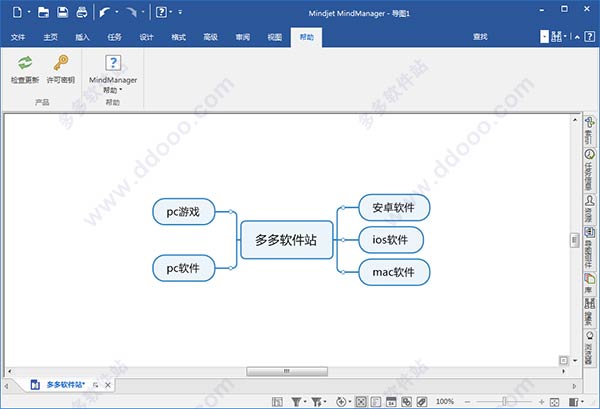Increase zoom with the plus button
600x409 pixels.
[541, 402]
